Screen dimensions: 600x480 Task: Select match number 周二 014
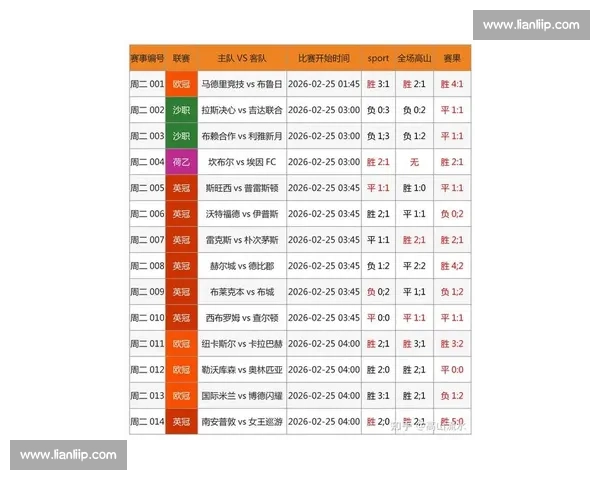147,422
